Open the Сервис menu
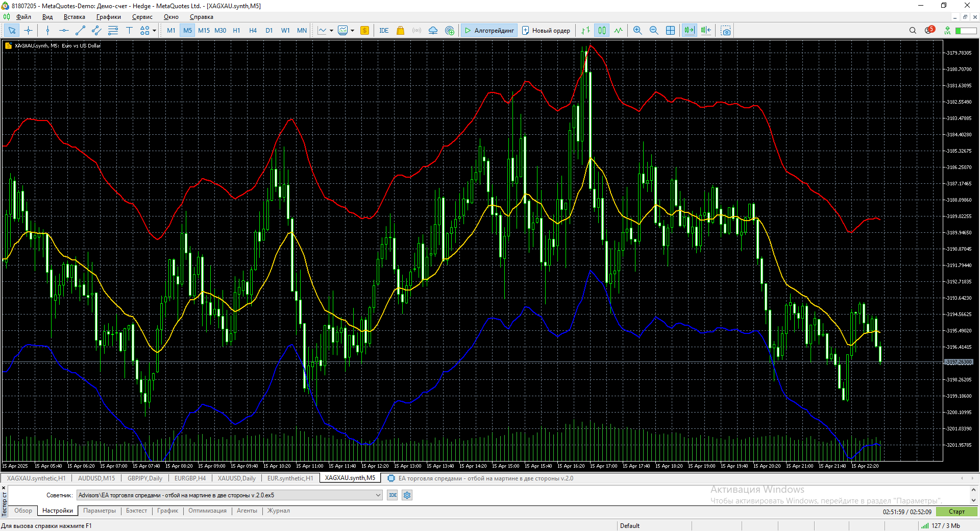 142,17
